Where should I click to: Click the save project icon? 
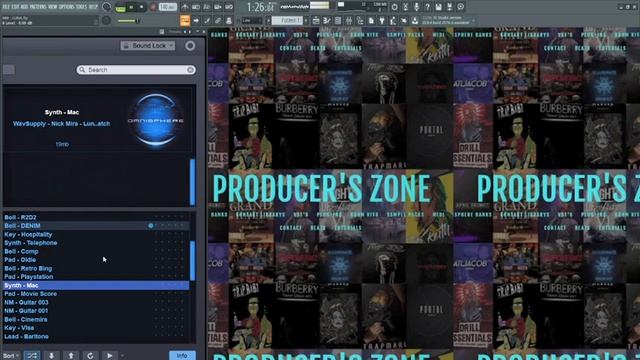(x=438, y=7)
